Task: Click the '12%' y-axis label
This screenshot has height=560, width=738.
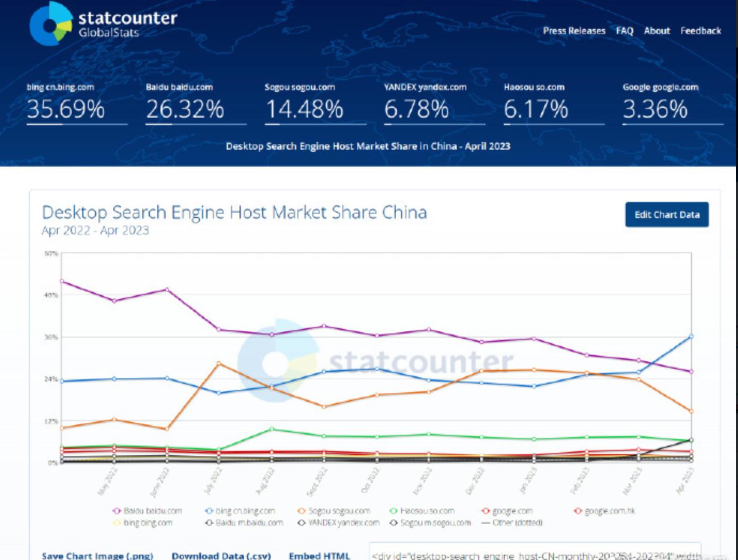Action: (x=51, y=421)
